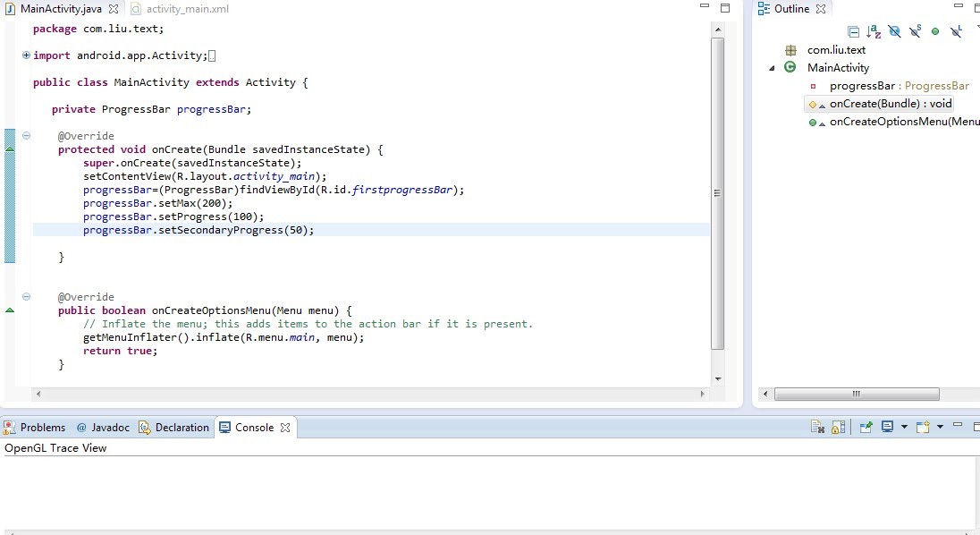The image size is (980, 535).
Task: Select progressBar field in Outline
Action: [x=861, y=86]
